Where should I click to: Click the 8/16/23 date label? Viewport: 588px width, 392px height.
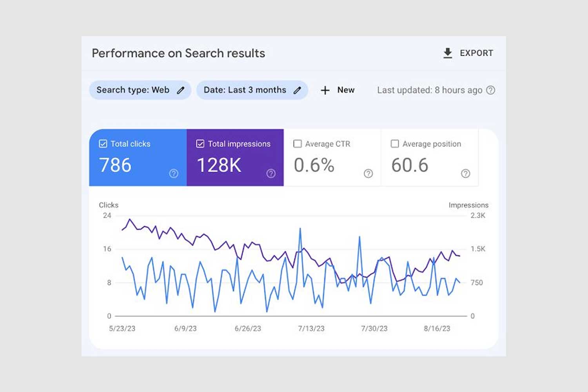(x=437, y=328)
